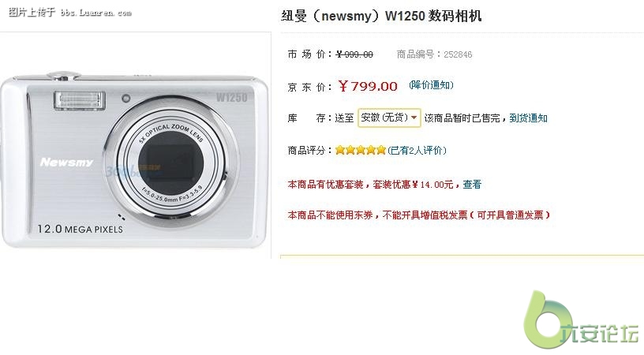Click 查看 to view the bundle discount
The height and width of the screenshot is (355, 644).
coord(472,185)
